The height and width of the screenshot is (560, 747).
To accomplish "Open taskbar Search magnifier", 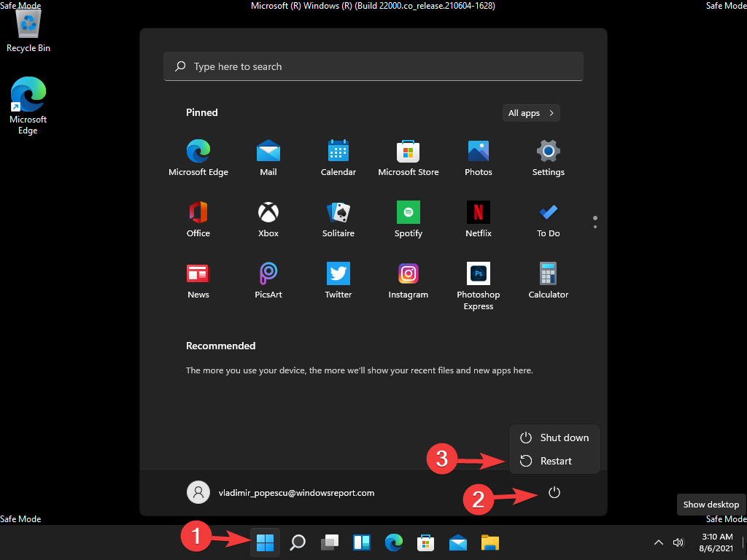I will click(298, 542).
